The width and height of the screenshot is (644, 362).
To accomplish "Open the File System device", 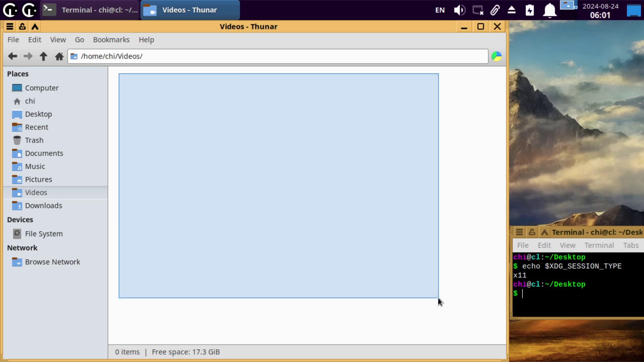I will [x=44, y=234].
